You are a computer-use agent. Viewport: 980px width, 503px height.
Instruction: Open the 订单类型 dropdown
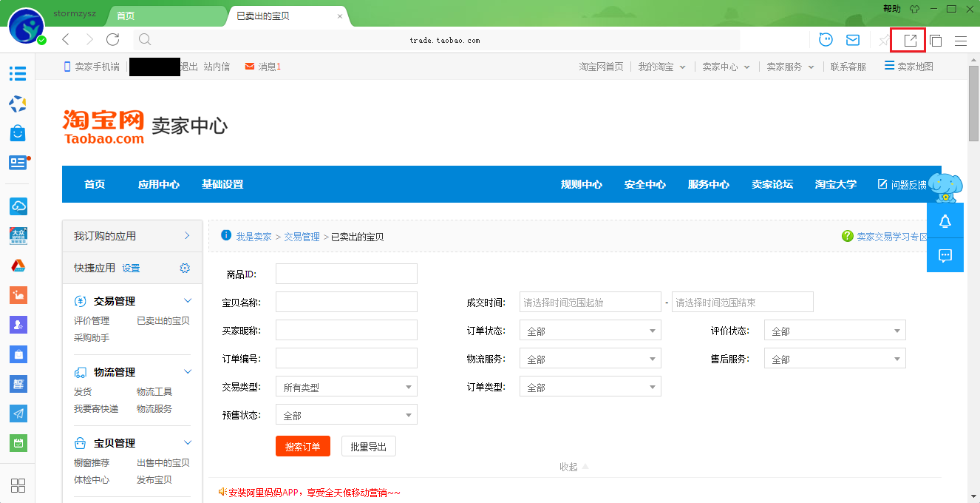click(x=590, y=387)
